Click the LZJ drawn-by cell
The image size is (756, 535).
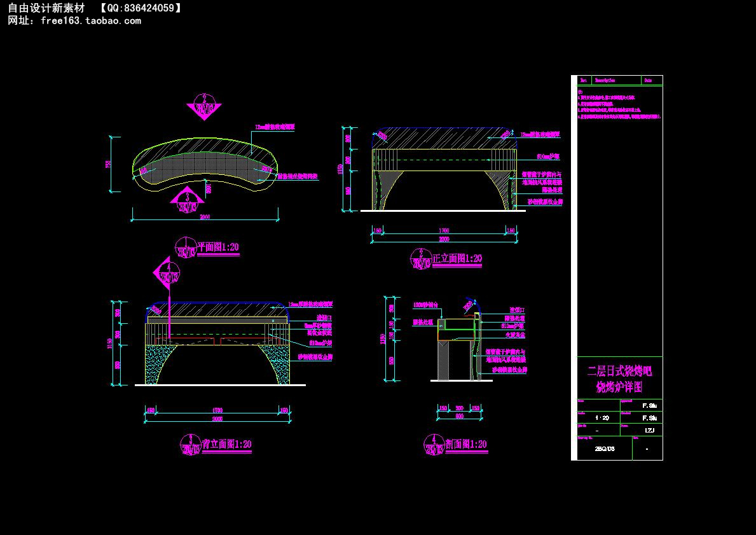(x=649, y=430)
